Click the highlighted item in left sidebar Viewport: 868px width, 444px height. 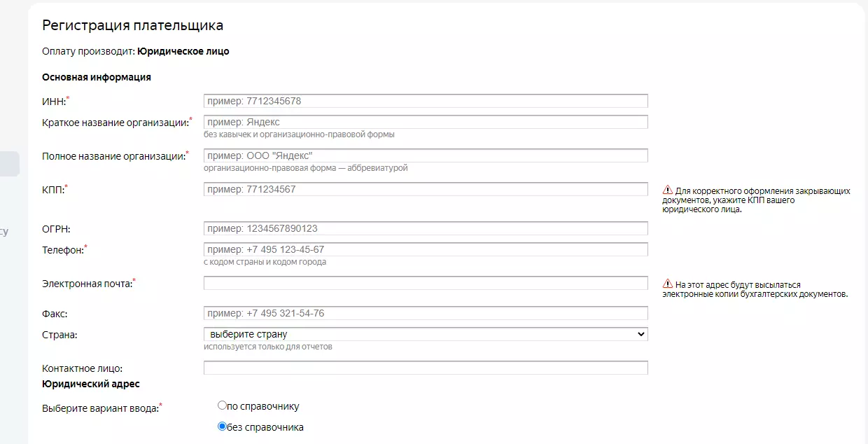(10, 163)
